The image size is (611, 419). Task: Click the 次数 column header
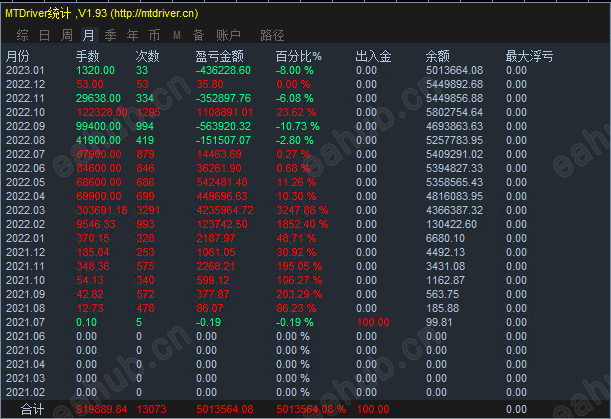[x=147, y=57]
